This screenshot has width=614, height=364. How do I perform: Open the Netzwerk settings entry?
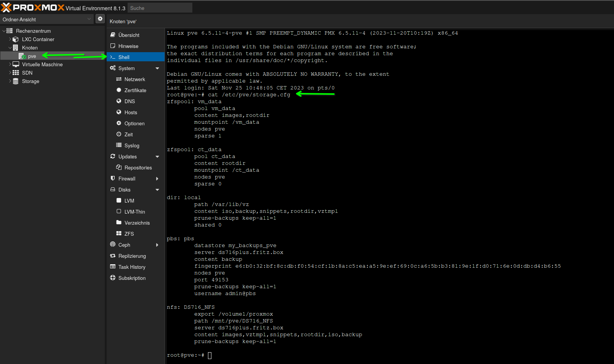point(136,79)
